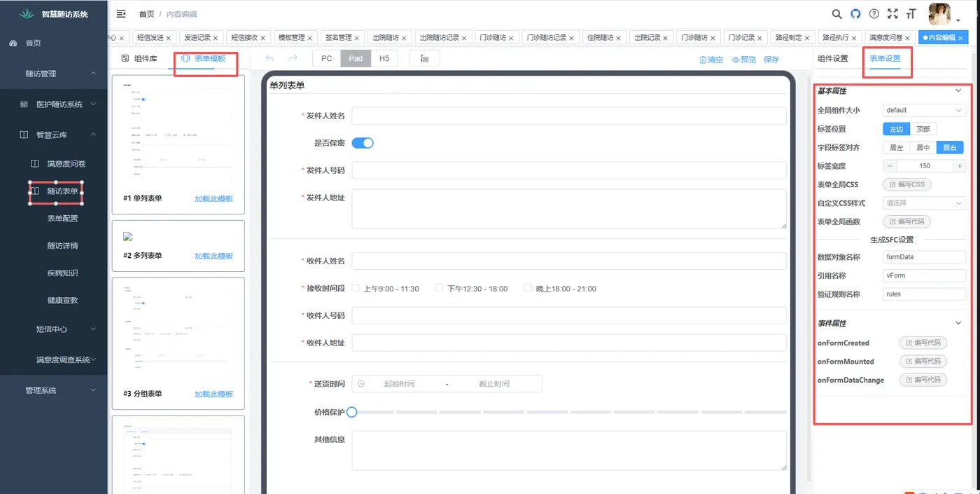Close the 短信发送 tab
This screenshot has width=980, height=494.
tap(169, 38)
